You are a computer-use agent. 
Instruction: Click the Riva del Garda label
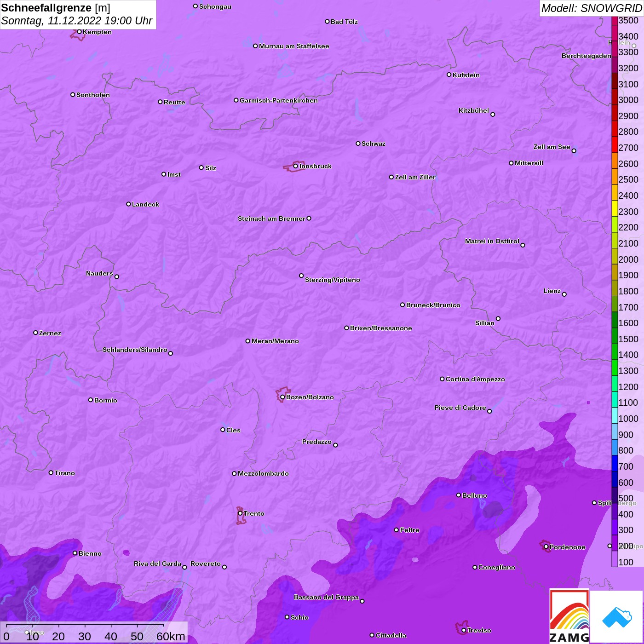point(157,563)
